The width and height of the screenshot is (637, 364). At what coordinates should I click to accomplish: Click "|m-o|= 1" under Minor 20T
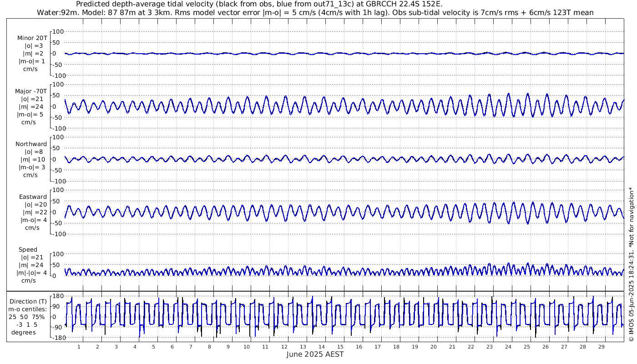tap(32, 61)
